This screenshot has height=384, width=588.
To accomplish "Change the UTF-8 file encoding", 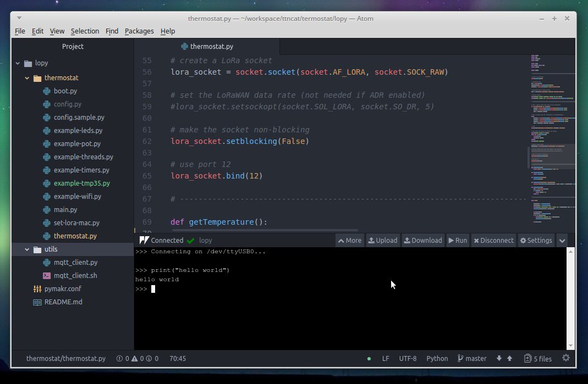I will click(408, 359).
